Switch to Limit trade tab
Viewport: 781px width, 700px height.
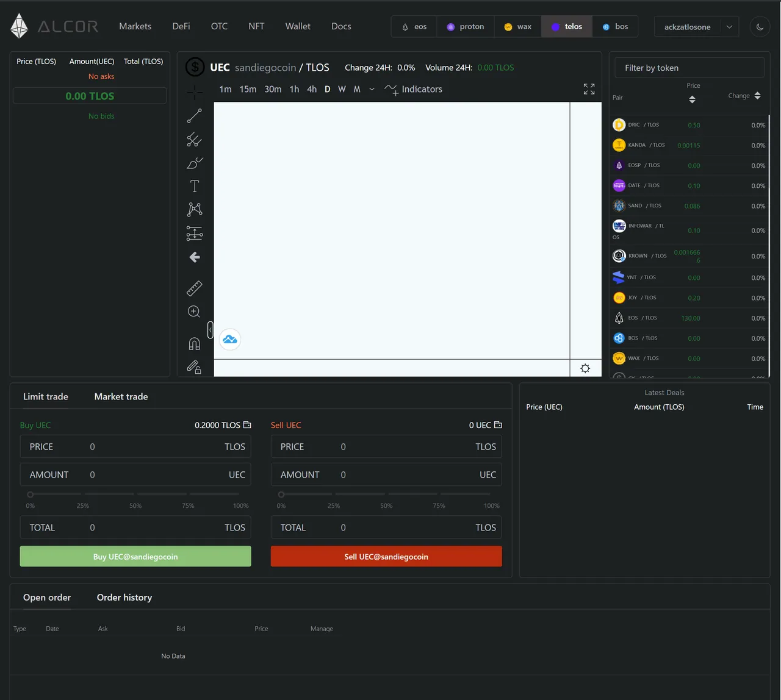45,396
